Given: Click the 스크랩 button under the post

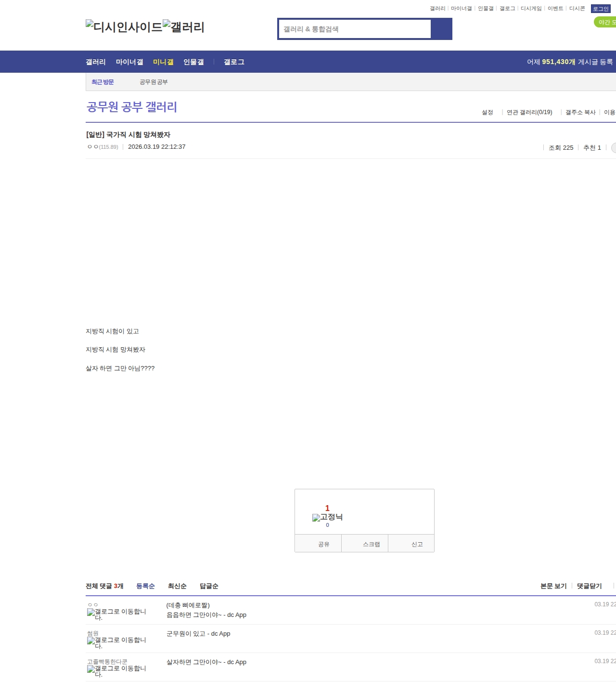Looking at the screenshot, I should [371, 544].
